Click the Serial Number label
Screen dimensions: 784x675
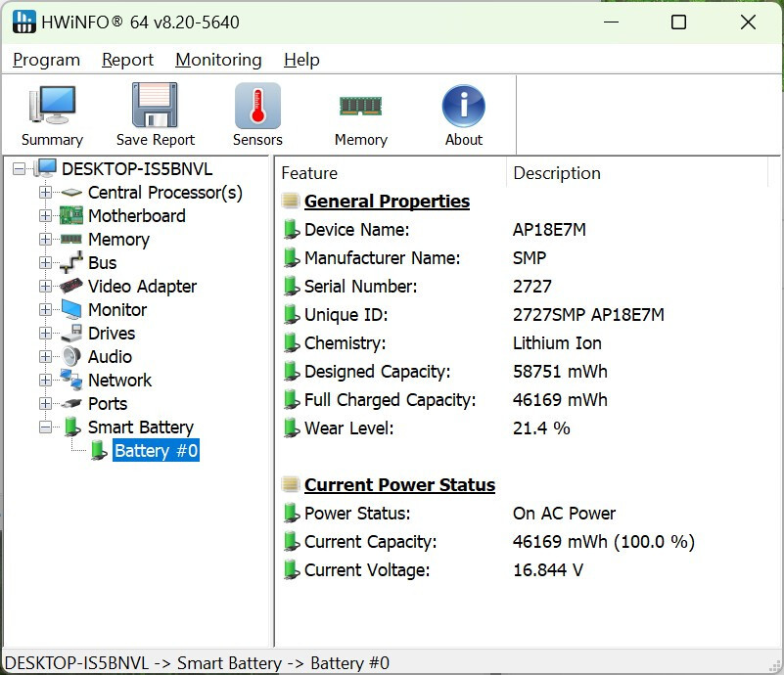pyautogui.click(x=360, y=287)
